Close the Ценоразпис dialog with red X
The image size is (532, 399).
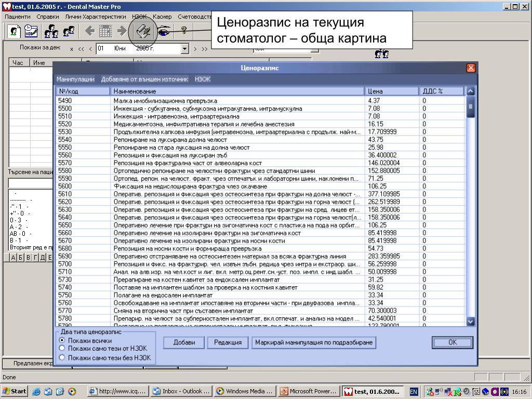point(471,68)
